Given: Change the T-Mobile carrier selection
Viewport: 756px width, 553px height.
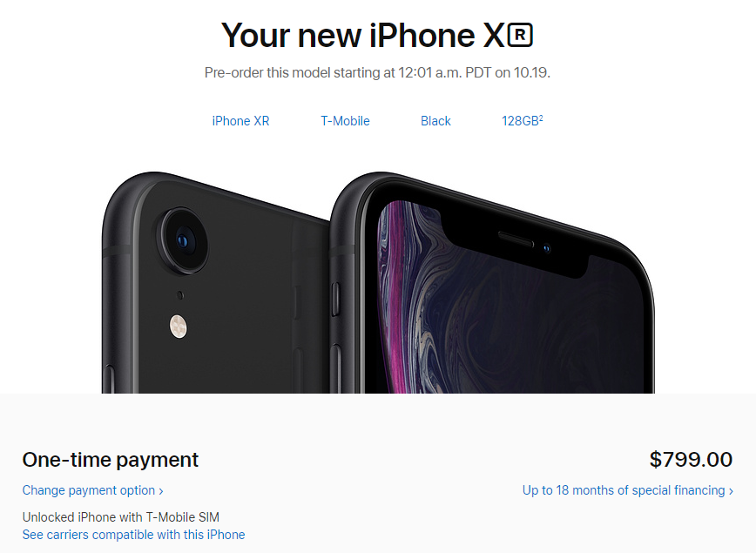Looking at the screenshot, I should click(x=345, y=121).
